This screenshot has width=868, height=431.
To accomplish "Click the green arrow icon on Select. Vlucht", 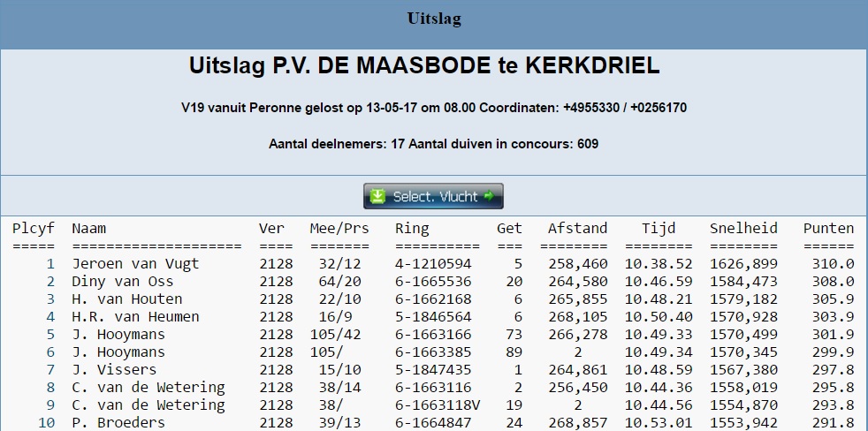I will coord(490,197).
